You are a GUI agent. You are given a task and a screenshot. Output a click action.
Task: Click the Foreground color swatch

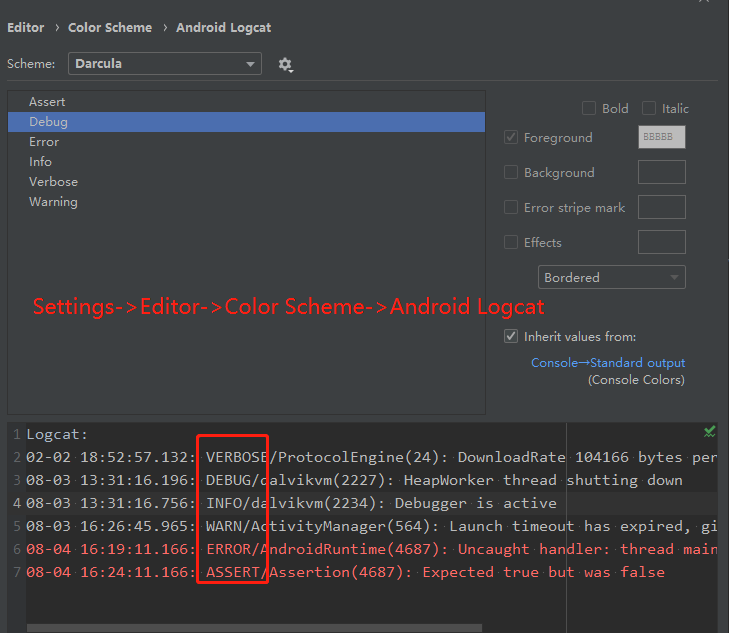point(661,137)
